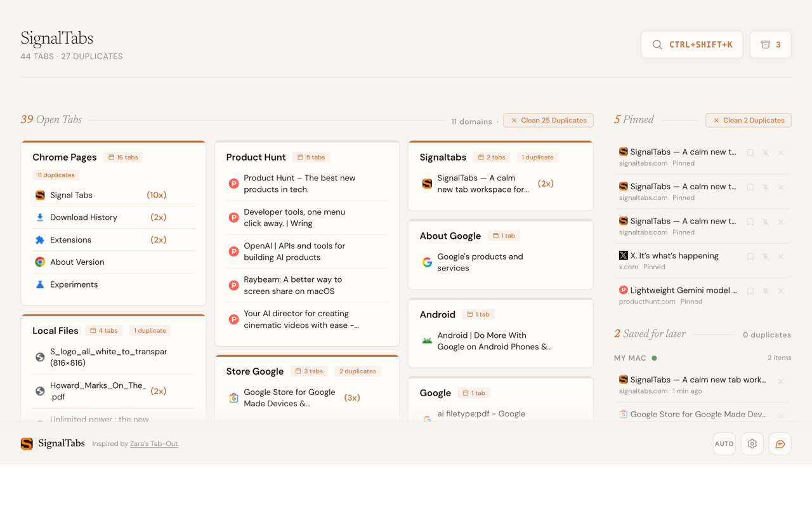Click the Signal Tabs favicon in Chrome Pages
The width and height of the screenshot is (812, 508).
coord(40,195)
